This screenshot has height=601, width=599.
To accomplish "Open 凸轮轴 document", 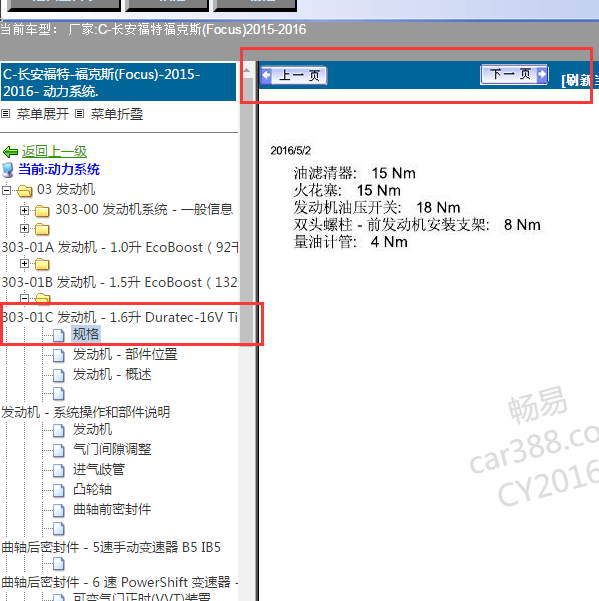I will coord(92,489).
